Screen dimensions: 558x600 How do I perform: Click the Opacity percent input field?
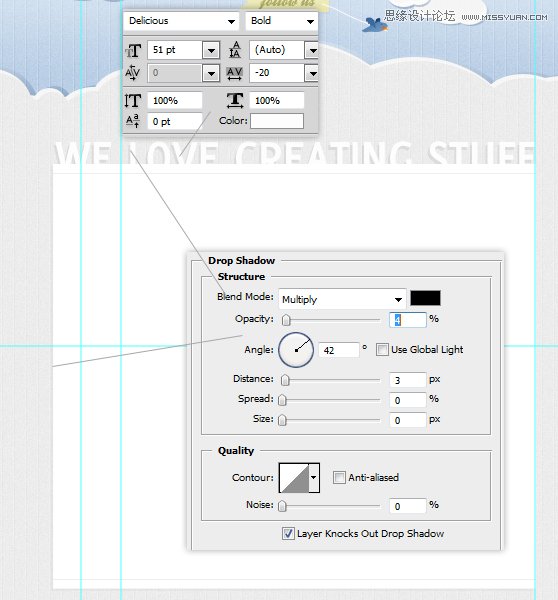(408, 320)
